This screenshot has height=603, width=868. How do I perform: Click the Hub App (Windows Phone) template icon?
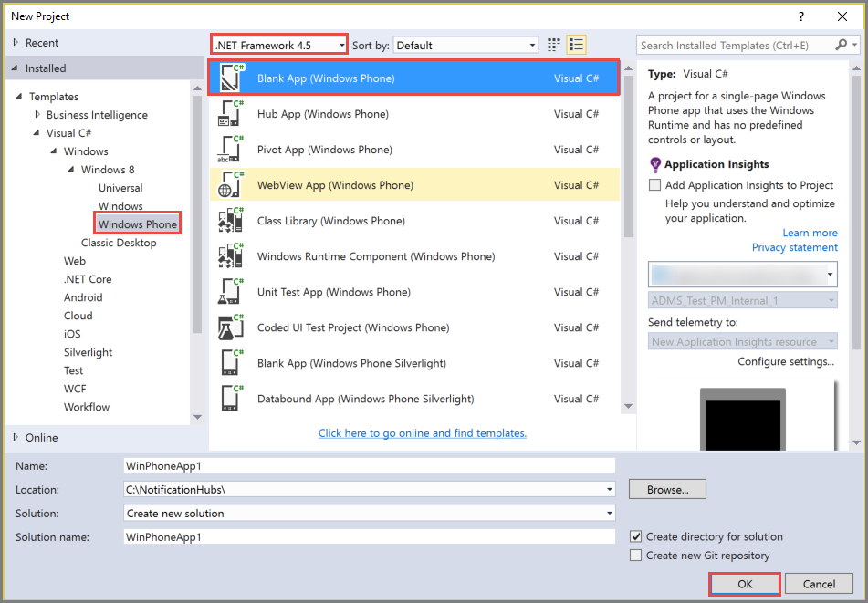[230, 113]
